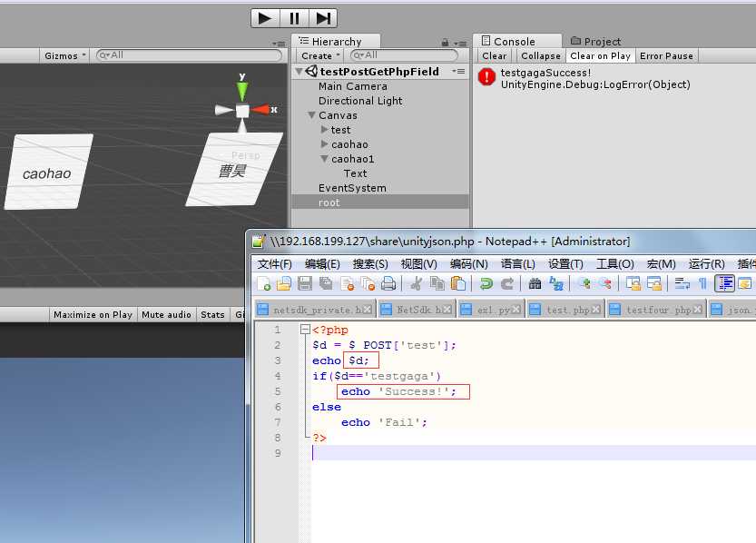Collapse PHP code fold marker on line 1
This screenshot has height=543, width=756.
[x=305, y=330]
